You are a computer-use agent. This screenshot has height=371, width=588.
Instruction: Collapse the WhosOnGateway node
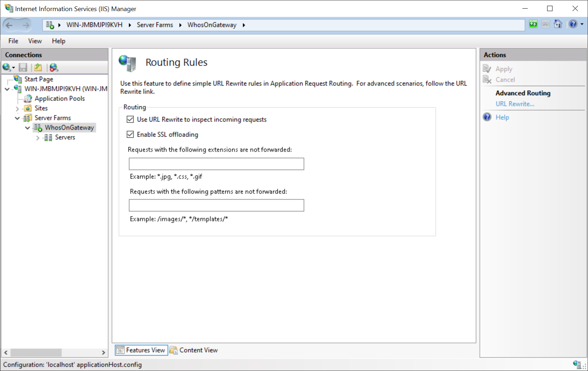[x=27, y=127]
